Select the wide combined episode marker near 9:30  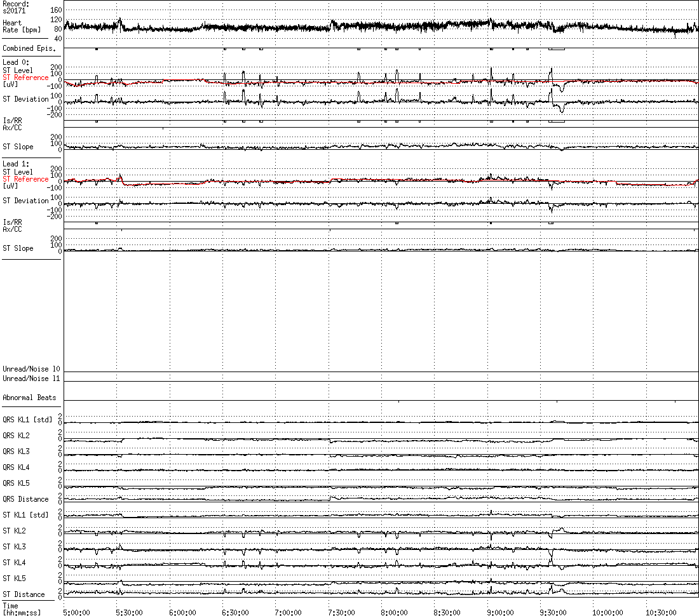point(557,49)
